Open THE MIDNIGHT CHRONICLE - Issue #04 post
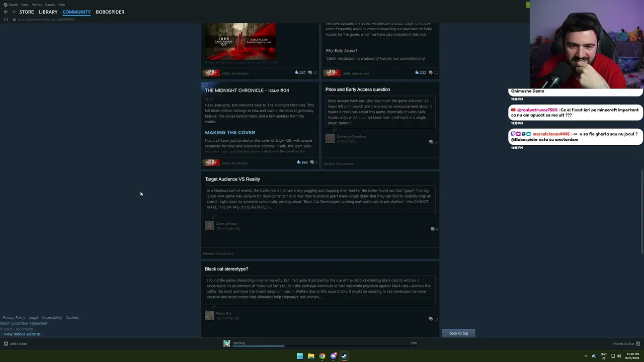Viewport: 644px width, 362px height. pos(247,90)
